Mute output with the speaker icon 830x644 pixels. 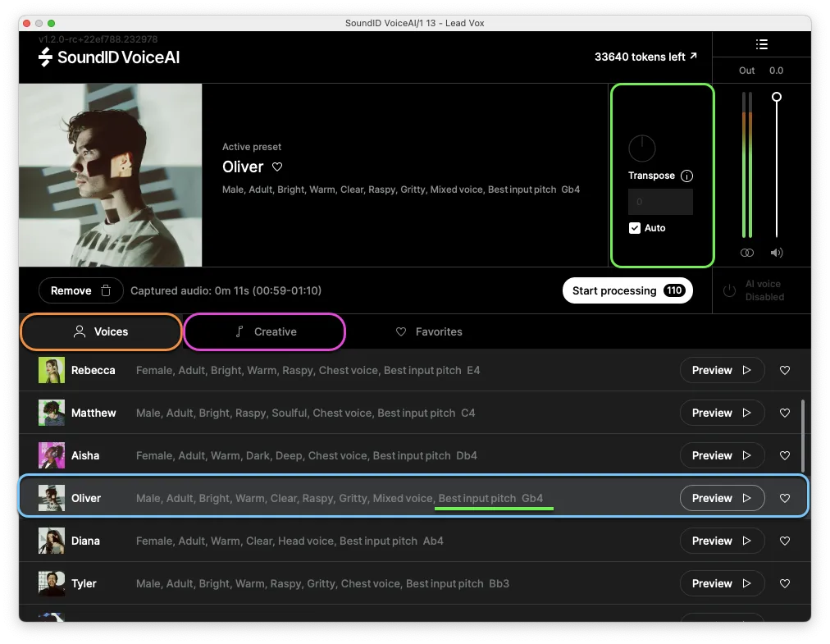click(777, 253)
